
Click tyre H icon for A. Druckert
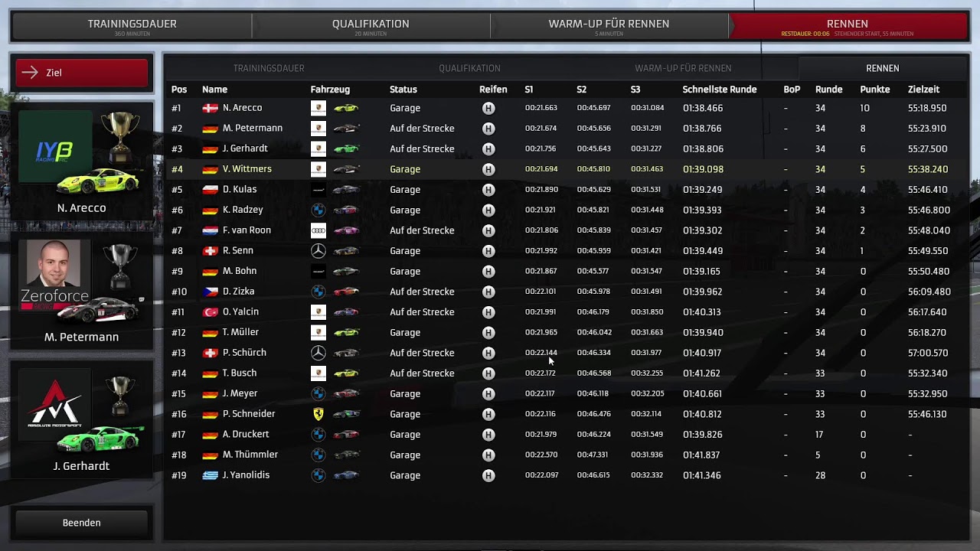[488, 435]
